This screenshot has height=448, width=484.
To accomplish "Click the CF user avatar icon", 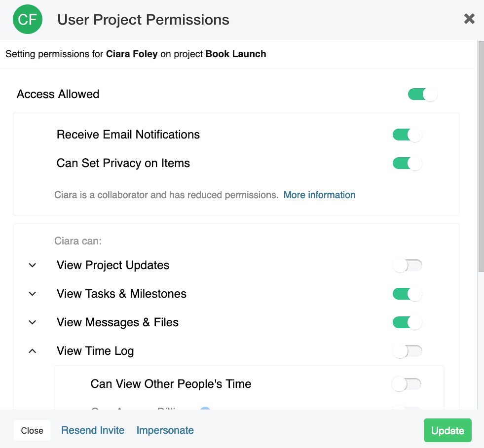I will point(28,19).
